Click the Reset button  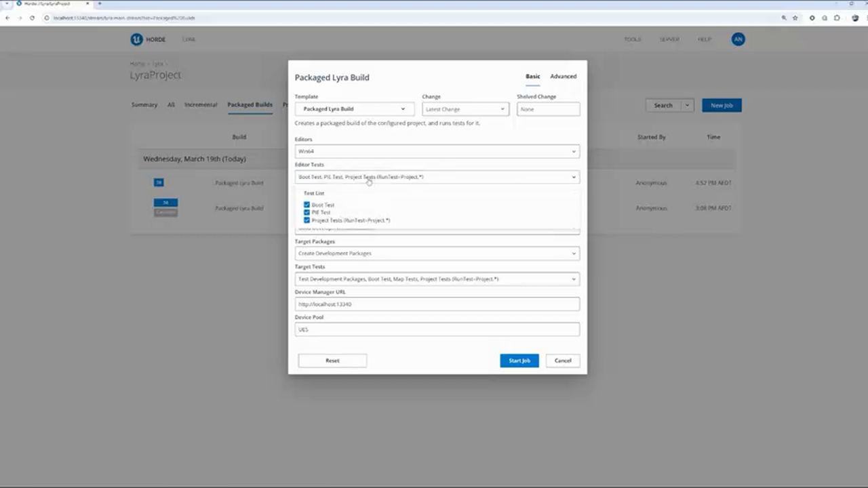[332, 361]
